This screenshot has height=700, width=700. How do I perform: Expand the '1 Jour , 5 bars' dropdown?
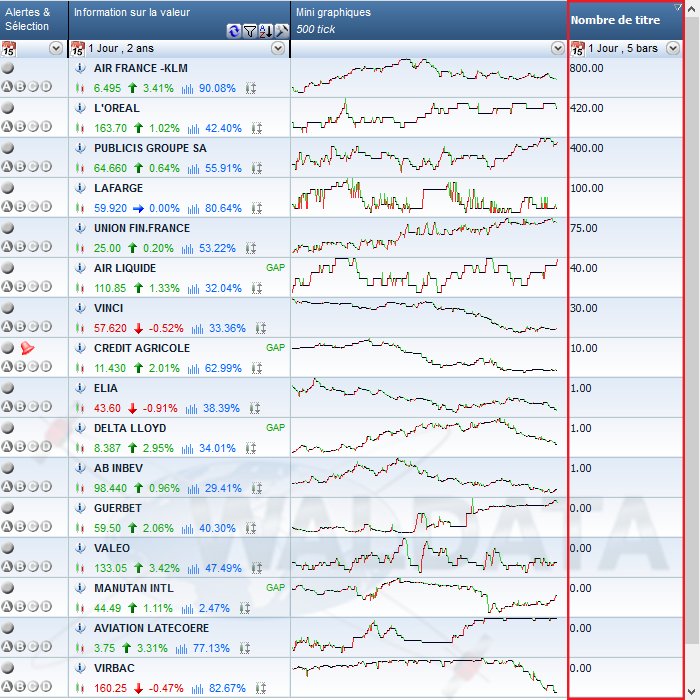tap(673, 48)
